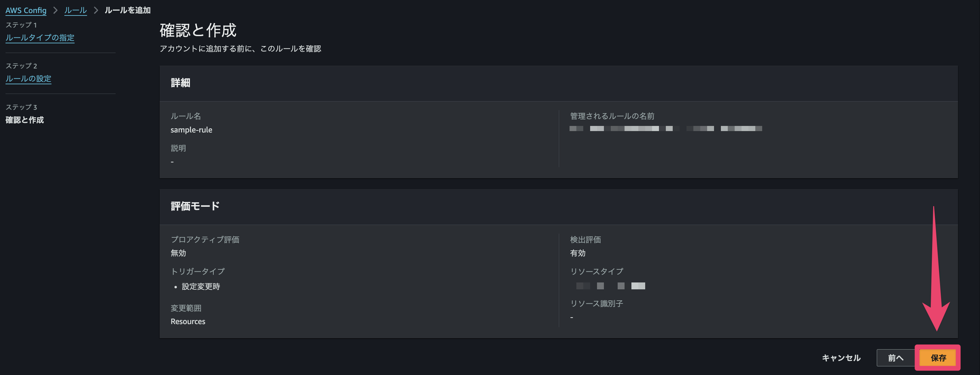This screenshot has height=375, width=980.
Task: Click the ルールを追加 breadcrumb item
Action: pyautogui.click(x=127, y=10)
